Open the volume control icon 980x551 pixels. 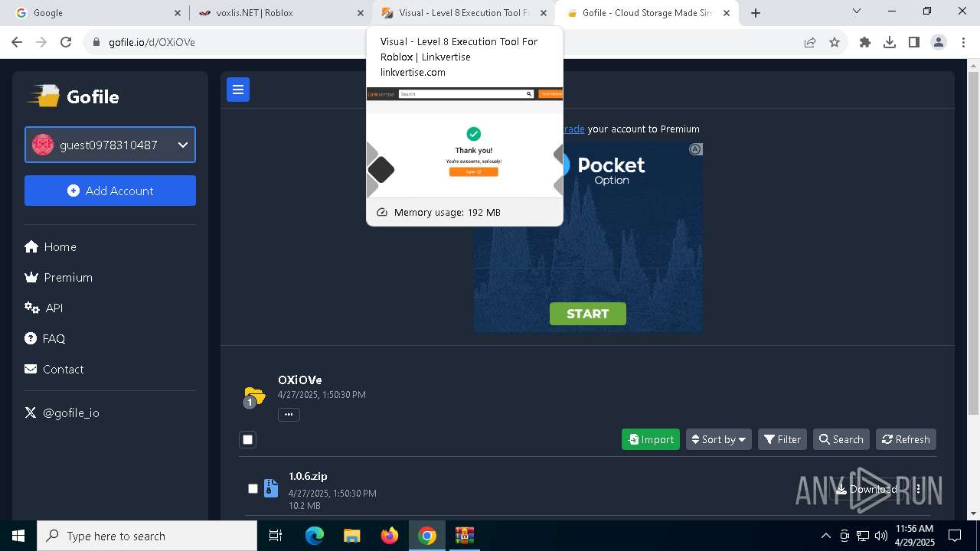pyautogui.click(x=881, y=536)
